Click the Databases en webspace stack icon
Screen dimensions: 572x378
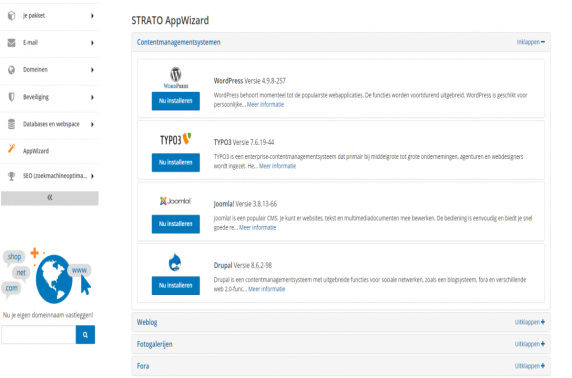(x=12, y=124)
